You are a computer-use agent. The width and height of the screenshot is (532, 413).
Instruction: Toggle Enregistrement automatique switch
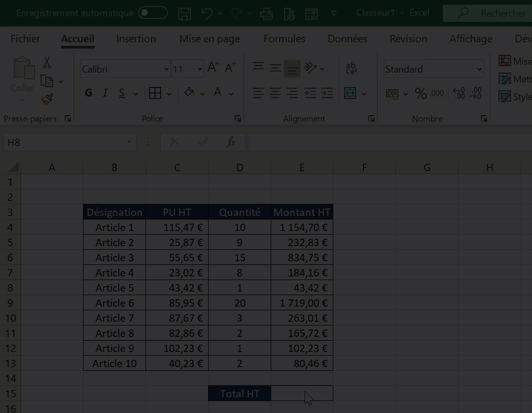tap(153, 13)
